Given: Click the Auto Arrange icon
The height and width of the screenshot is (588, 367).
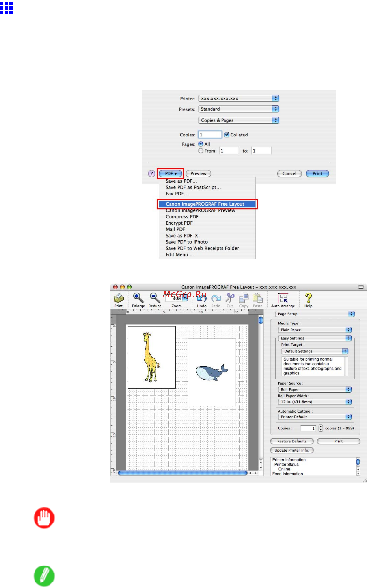Looking at the screenshot, I should point(283,298).
